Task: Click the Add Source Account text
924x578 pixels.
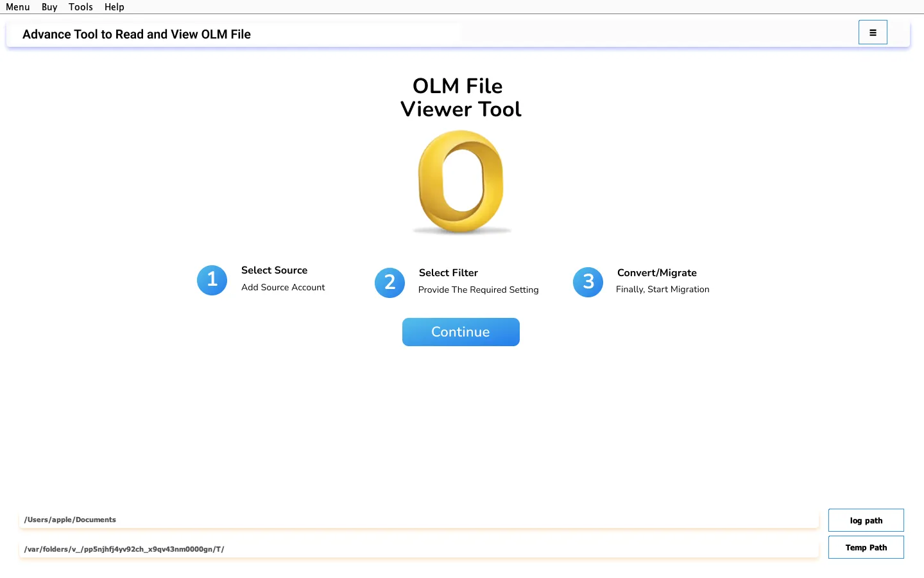Action: (x=283, y=287)
